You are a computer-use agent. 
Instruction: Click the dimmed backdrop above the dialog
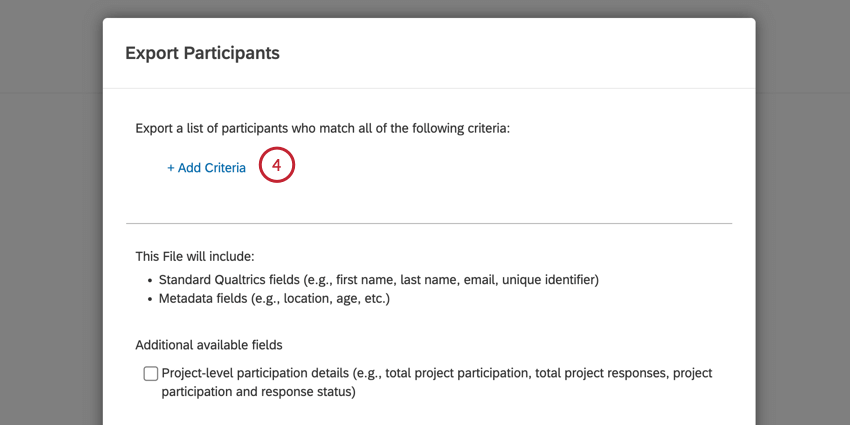click(x=429, y=8)
